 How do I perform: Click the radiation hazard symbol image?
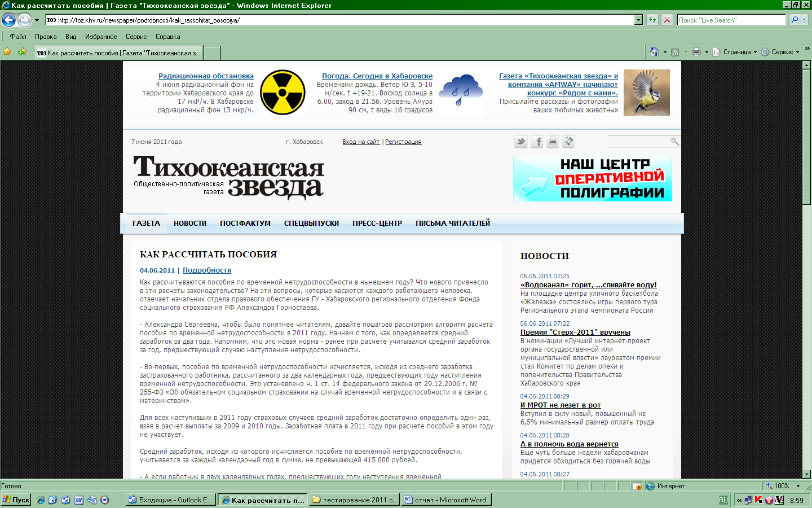coord(283,93)
